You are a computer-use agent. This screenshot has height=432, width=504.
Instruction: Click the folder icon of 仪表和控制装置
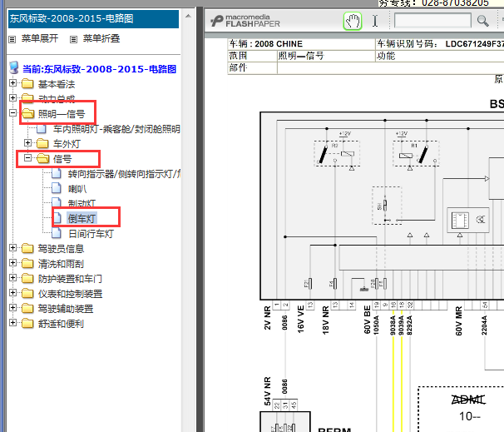tap(27, 293)
